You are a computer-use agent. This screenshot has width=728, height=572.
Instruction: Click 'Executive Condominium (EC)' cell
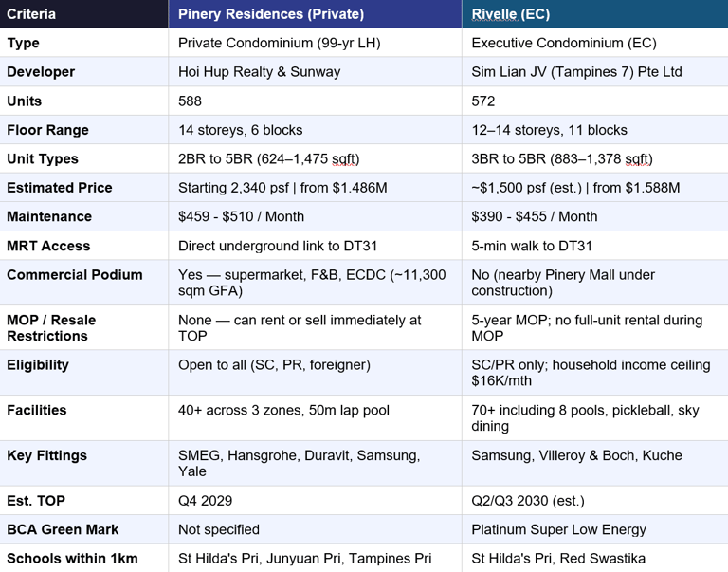595,43
